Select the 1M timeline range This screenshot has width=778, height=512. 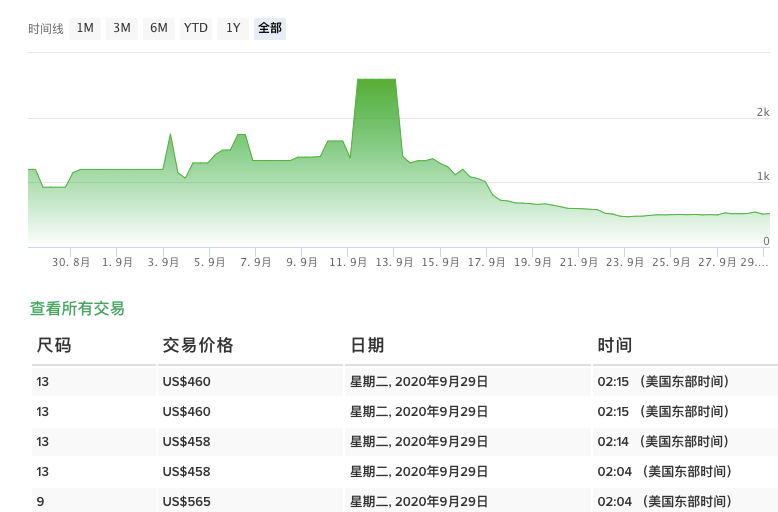point(85,28)
